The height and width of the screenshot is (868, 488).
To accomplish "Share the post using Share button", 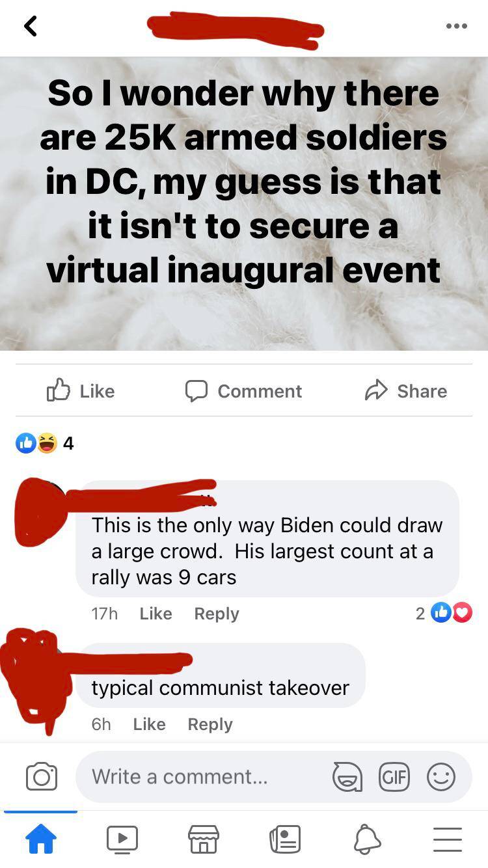I will (405, 390).
